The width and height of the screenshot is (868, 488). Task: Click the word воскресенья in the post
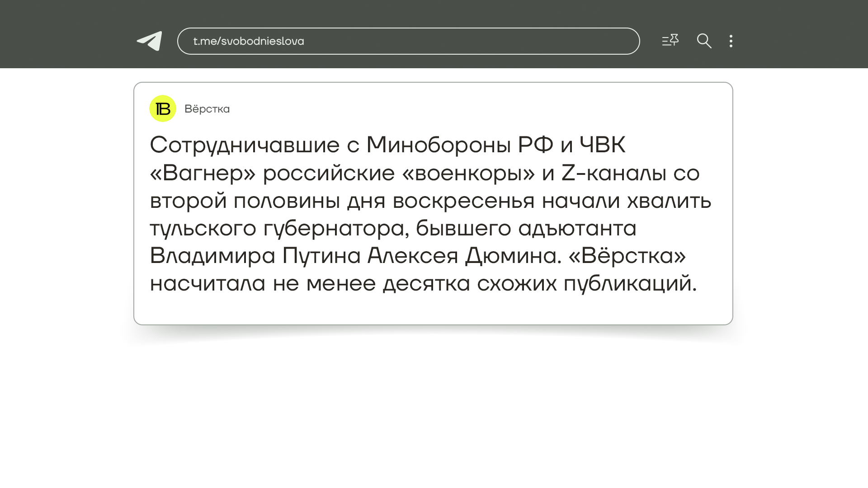tap(463, 201)
